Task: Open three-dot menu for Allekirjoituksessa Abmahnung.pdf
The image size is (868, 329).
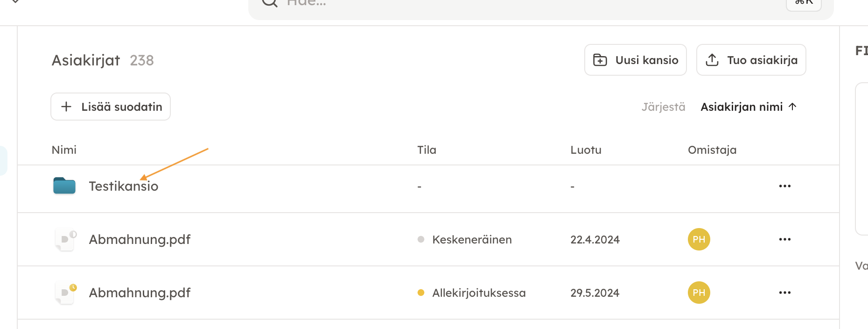Action: 784,293
